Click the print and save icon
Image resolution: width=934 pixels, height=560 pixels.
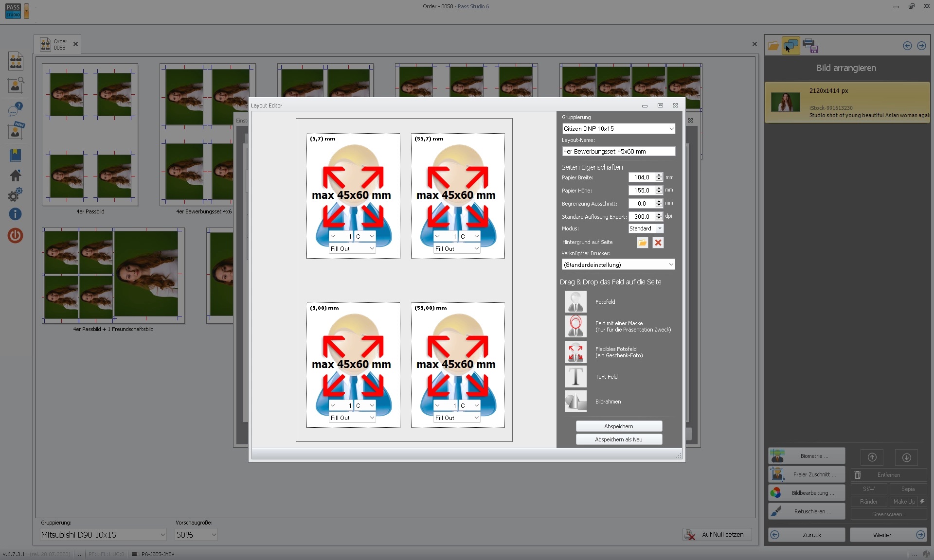810,45
